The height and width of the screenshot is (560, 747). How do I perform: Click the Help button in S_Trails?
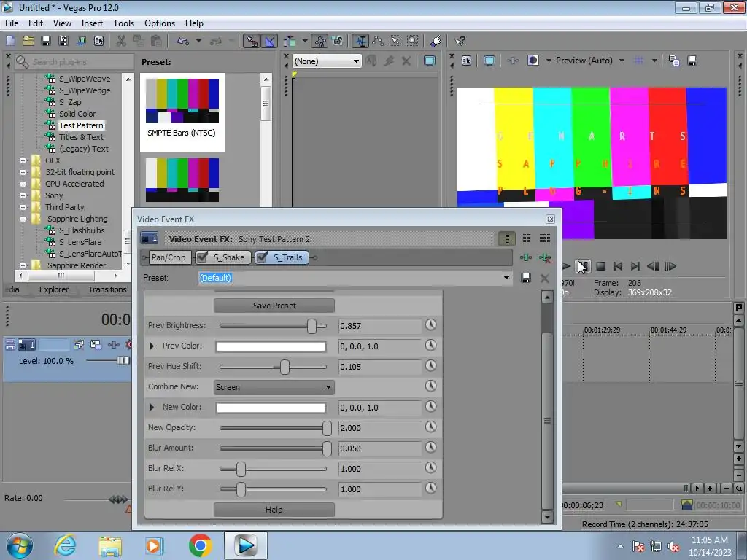click(274, 510)
